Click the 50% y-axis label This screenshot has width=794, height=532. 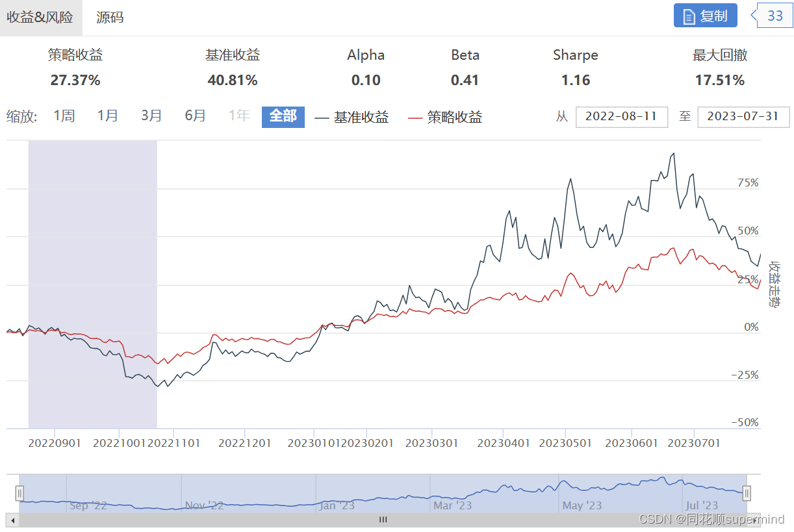(x=748, y=231)
